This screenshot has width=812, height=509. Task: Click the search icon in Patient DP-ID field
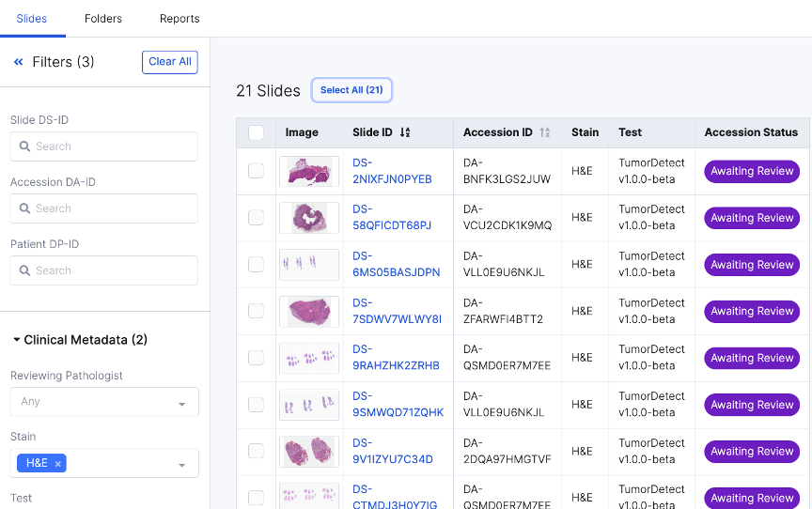tap(25, 270)
